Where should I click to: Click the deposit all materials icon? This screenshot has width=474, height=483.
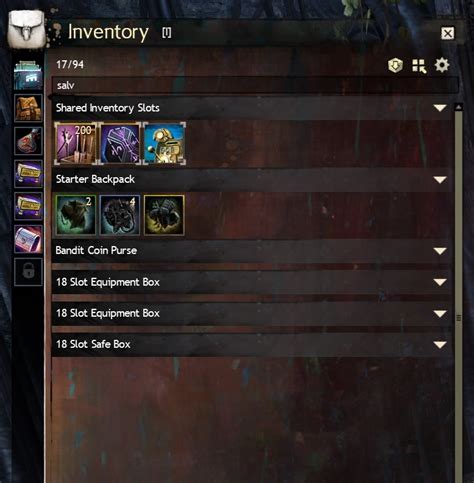tap(395, 65)
